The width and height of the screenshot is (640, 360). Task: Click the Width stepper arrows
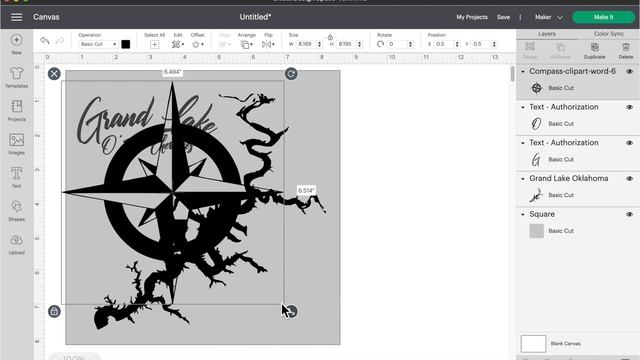[319, 44]
